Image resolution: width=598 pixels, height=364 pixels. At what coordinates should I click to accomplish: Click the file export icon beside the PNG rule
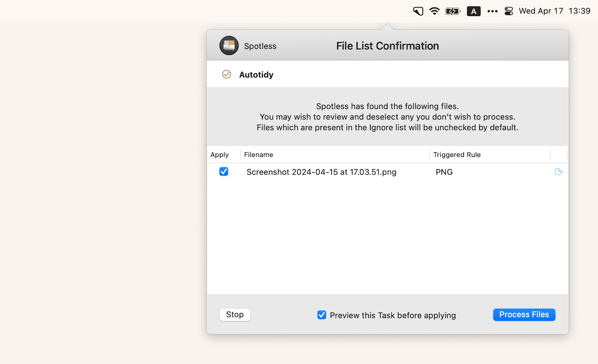(558, 172)
